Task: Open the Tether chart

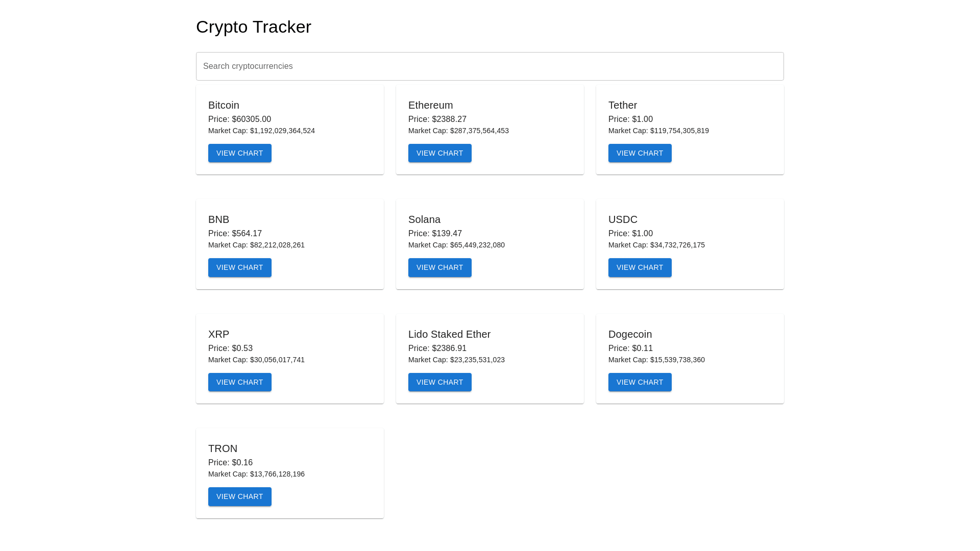Action: 640,153
